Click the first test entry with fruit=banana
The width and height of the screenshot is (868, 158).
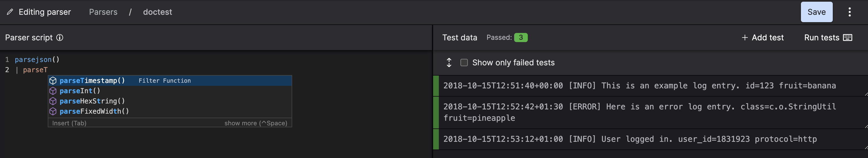click(x=639, y=86)
